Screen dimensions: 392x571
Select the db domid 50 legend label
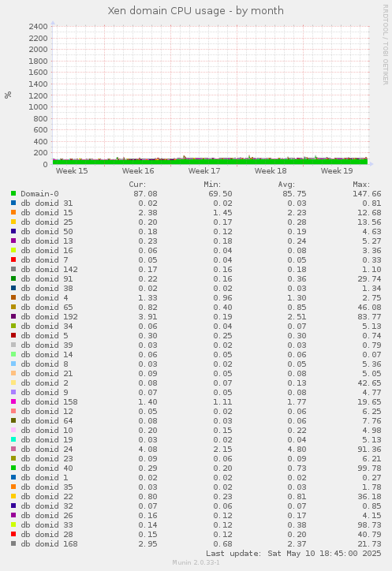pyautogui.click(x=47, y=232)
